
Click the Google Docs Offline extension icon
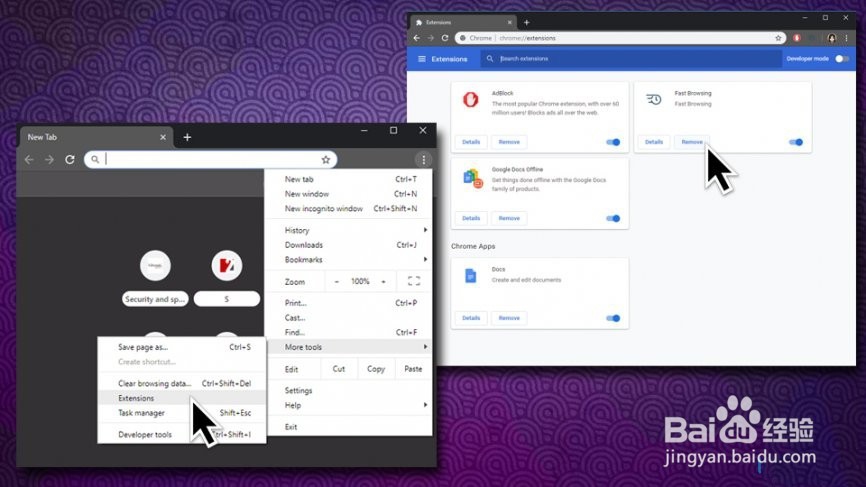(473, 178)
